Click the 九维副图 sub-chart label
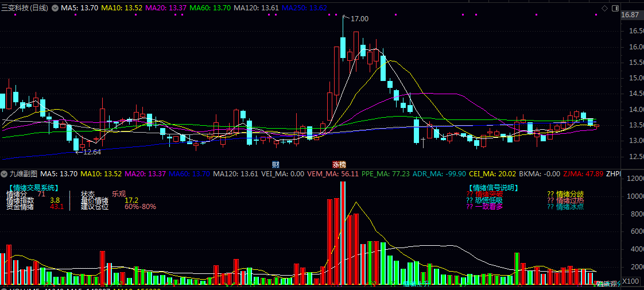The height and width of the screenshot is (290, 644). click(x=24, y=174)
